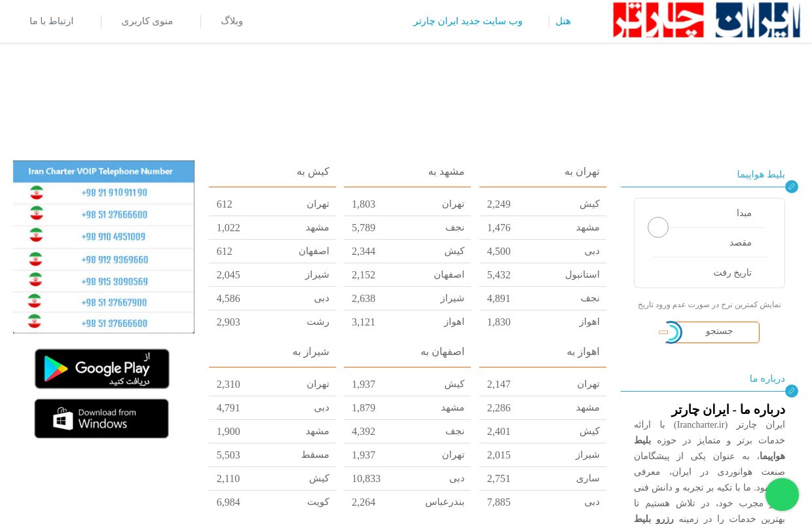Select اهواز به کیش 2,401 route

pyautogui.click(x=543, y=432)
